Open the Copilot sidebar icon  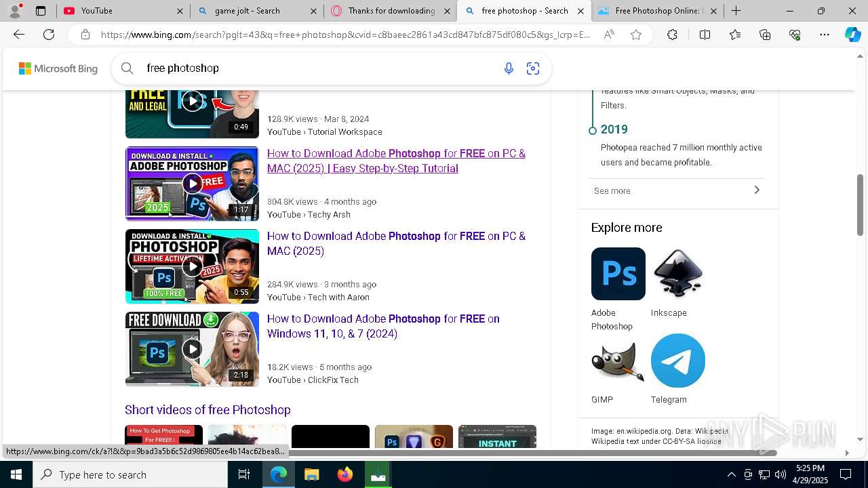click(852, 35)
